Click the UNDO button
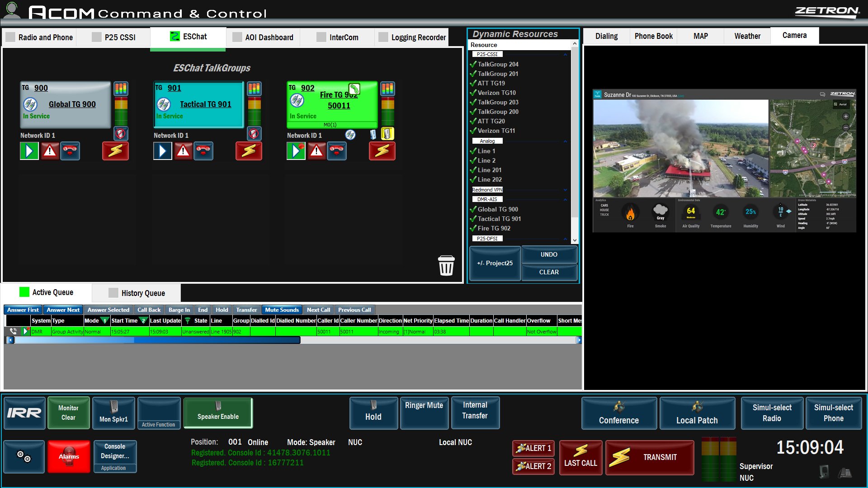Screen dimensions: 868x488 click(x=549, y=255)
